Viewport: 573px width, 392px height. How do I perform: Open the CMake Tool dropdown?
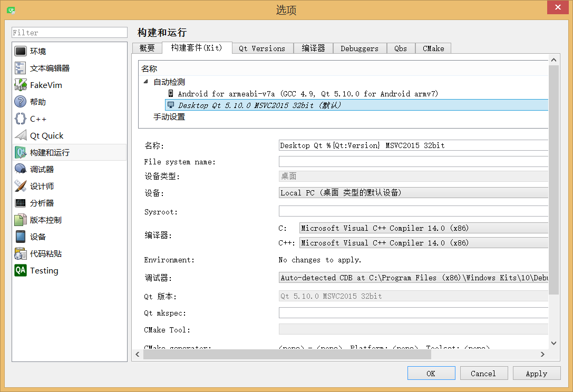tap(413, 329)
